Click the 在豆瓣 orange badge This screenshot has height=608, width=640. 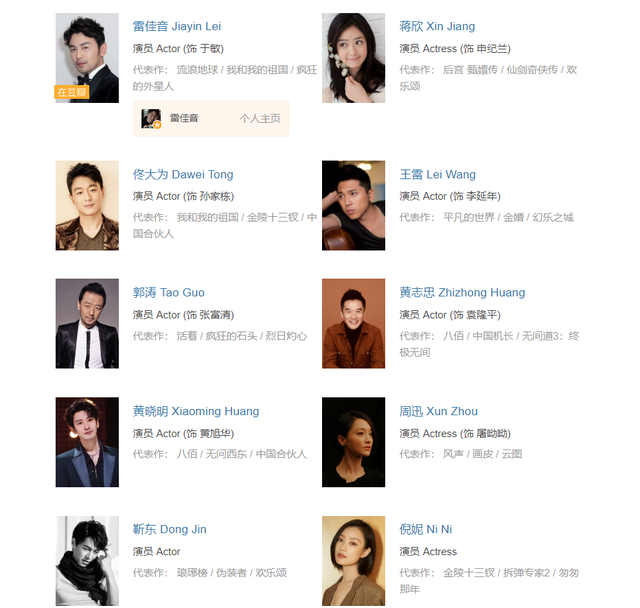coord(72,92)
